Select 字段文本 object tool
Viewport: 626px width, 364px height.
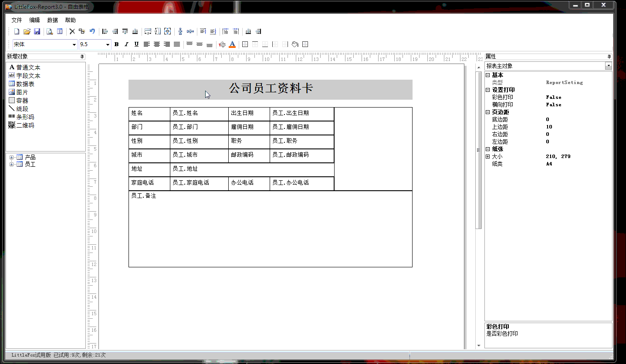25,76
